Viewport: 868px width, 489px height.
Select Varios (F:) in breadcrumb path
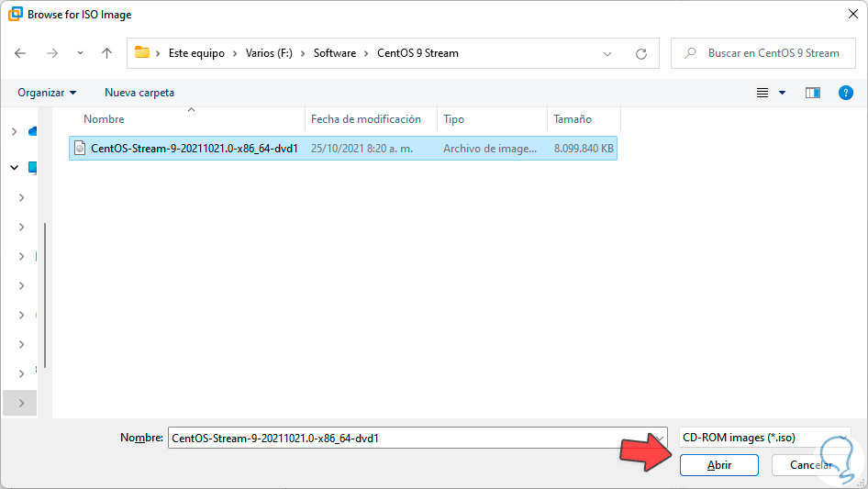pos(269,53)
